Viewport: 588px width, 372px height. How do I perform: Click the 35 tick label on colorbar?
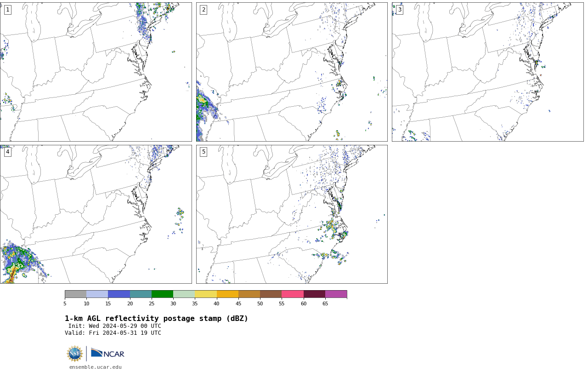point(195,303)
